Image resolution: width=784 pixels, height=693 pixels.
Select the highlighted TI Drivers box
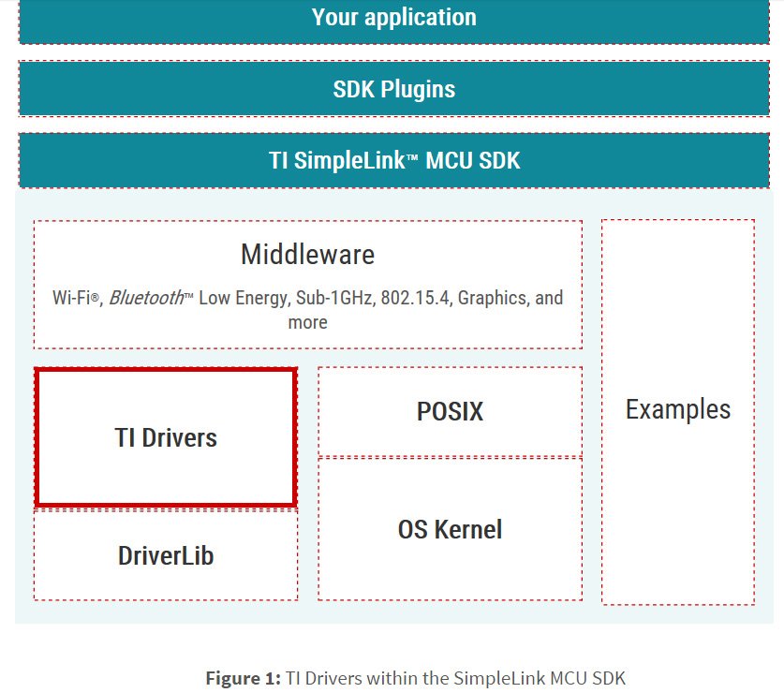(x=166, y=437)
